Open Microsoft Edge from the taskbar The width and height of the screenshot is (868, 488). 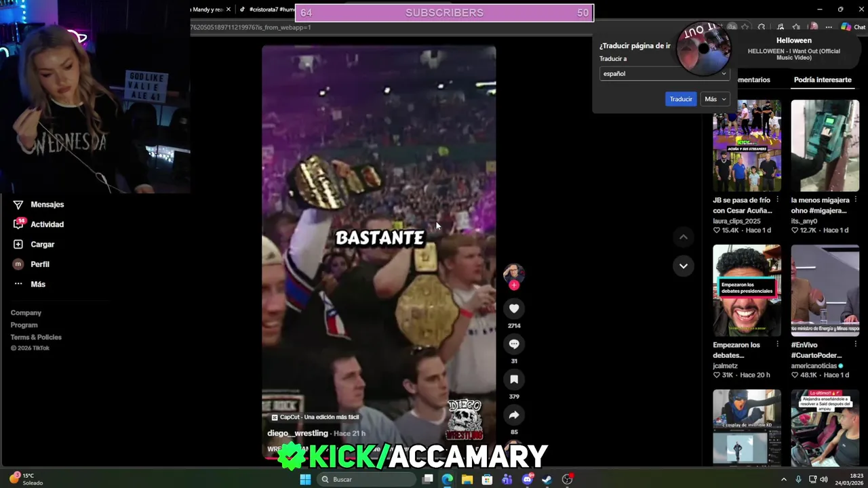tap(448, 479)
